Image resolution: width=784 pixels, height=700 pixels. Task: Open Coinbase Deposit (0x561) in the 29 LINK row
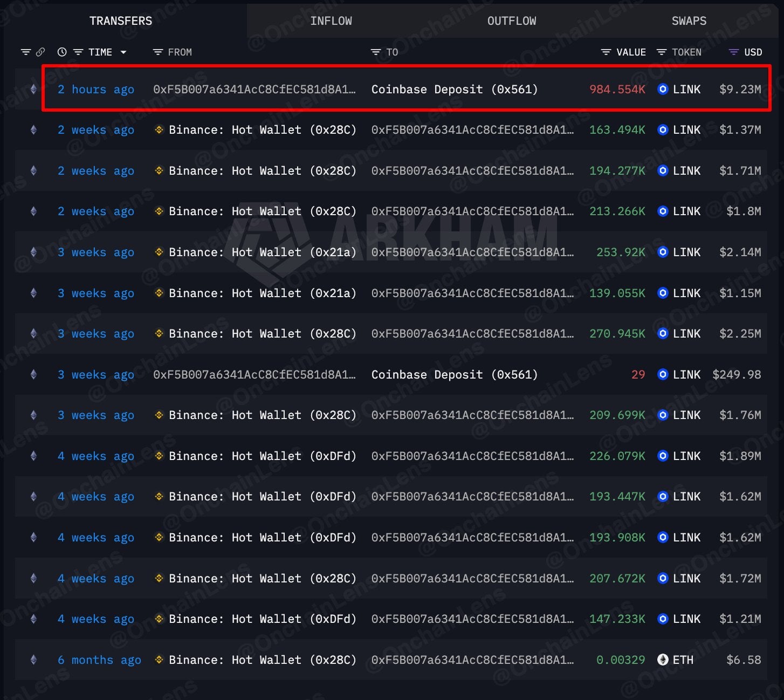(455, 375)
